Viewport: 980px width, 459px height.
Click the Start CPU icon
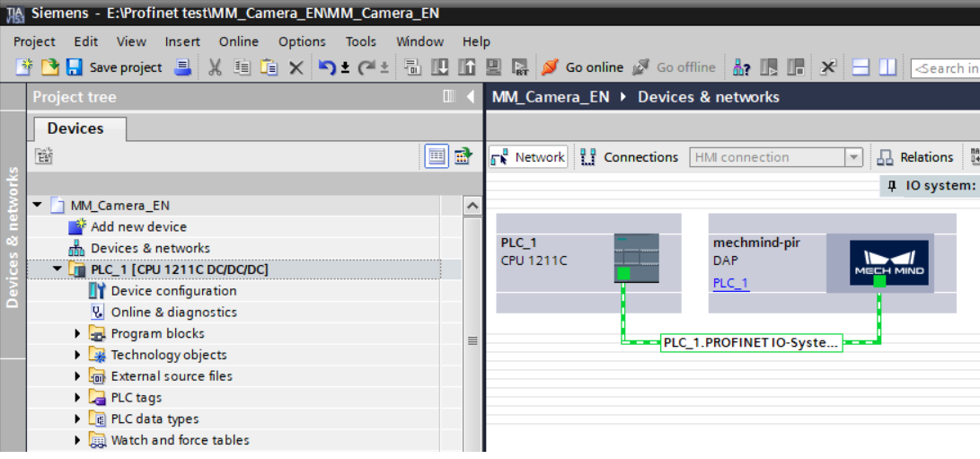coord(769,66)
